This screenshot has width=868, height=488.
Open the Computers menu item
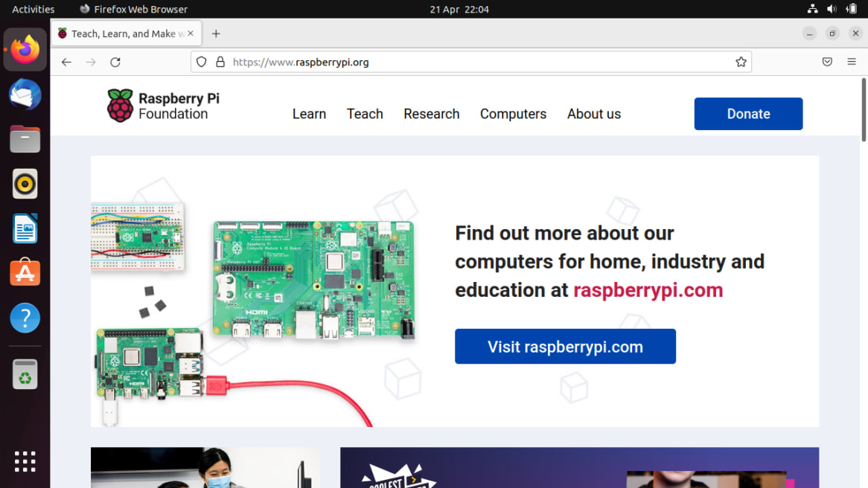tap(513, 114)
